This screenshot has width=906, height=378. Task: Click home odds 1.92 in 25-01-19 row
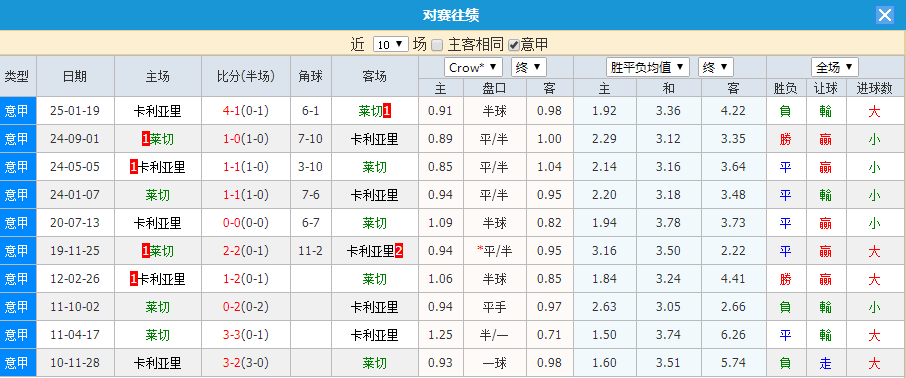(604, 111)
